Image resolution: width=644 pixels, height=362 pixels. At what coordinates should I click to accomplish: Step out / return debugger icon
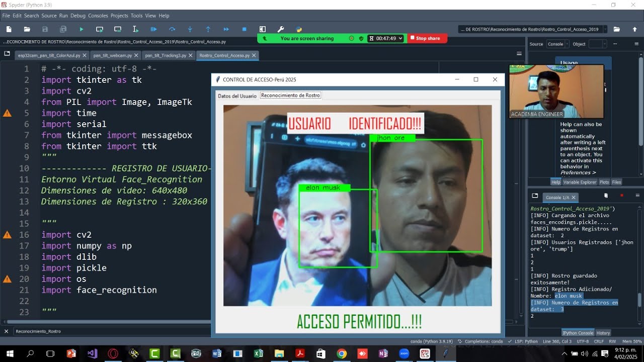coord(208,29)
